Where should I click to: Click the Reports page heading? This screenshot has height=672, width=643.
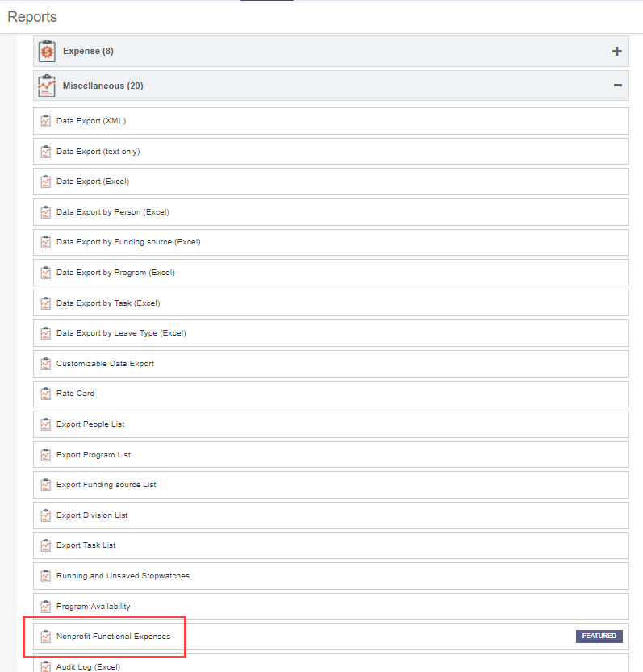point(32,17)
